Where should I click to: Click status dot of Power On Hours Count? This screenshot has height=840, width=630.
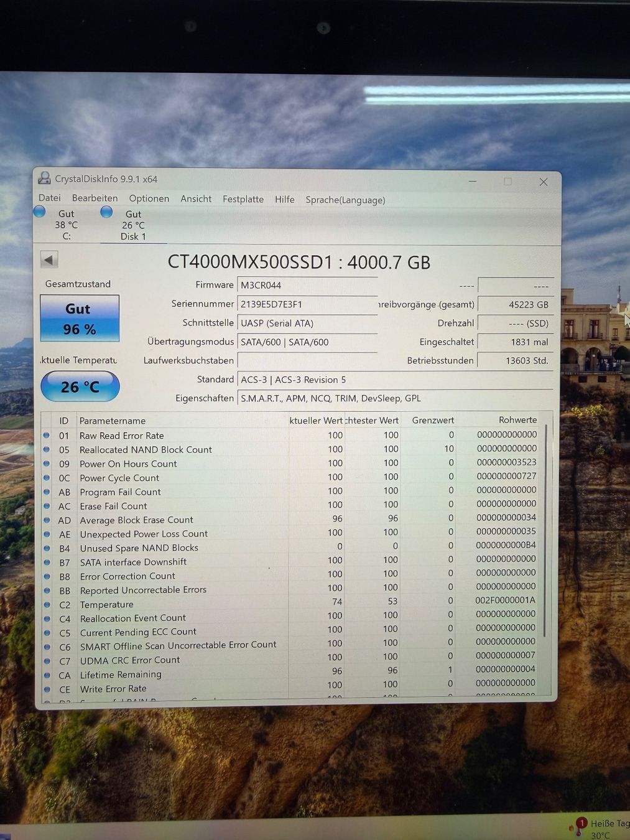click(47, 464)
